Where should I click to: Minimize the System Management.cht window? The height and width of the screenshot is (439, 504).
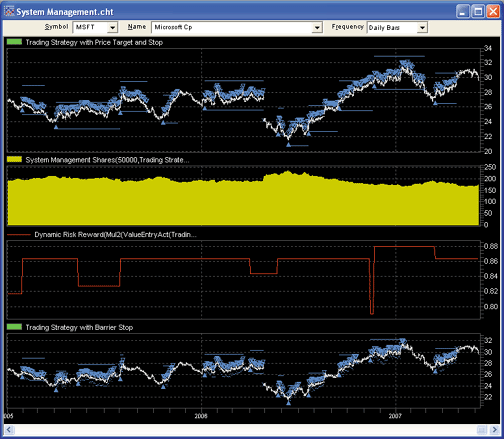pos(463,12)
